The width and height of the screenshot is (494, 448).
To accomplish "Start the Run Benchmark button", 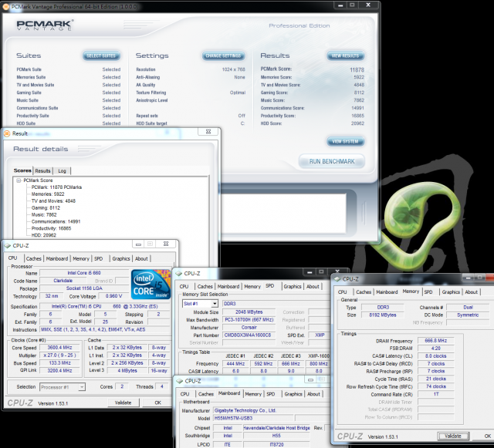I will (332, 161).
